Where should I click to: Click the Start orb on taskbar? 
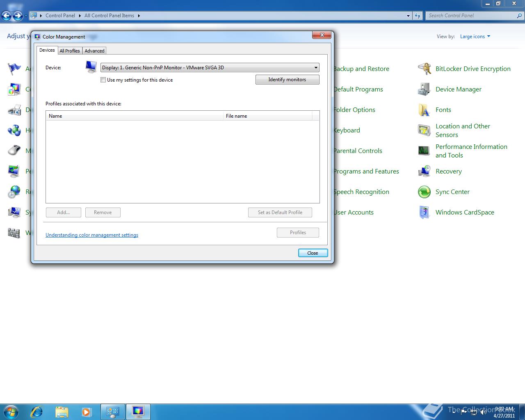11,411
